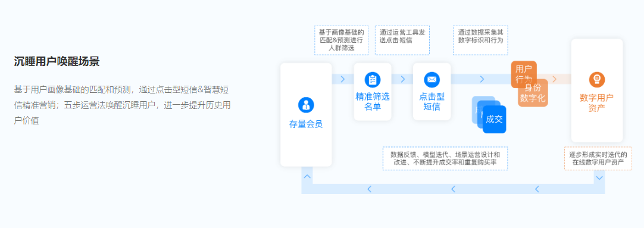The image size is (644, 228).
Task: Click the 存量会员 card label
Action: tap(306, 124)
